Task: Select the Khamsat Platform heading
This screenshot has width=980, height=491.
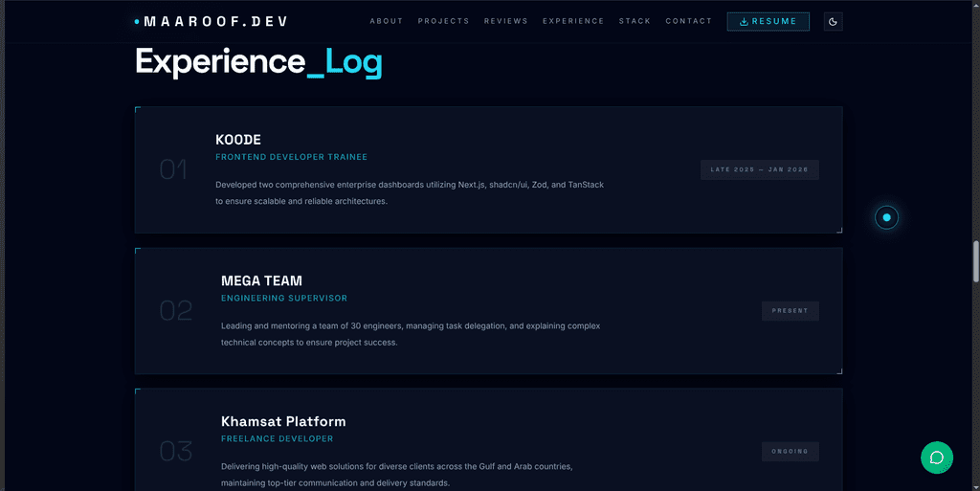Action: 283,421
